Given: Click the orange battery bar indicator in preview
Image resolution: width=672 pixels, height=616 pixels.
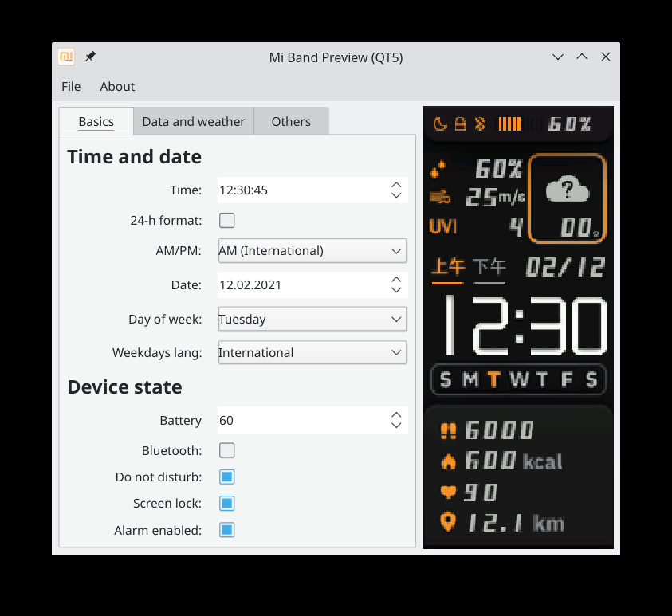Looking at the screenshot, I should click(x=509, y=124).
